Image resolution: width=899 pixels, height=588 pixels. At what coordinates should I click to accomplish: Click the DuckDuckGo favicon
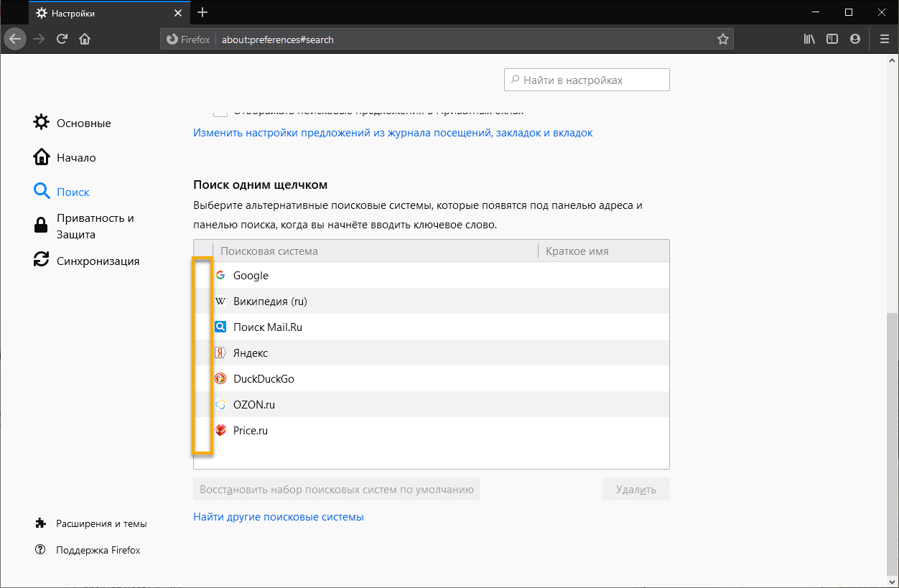pos(220,378)
